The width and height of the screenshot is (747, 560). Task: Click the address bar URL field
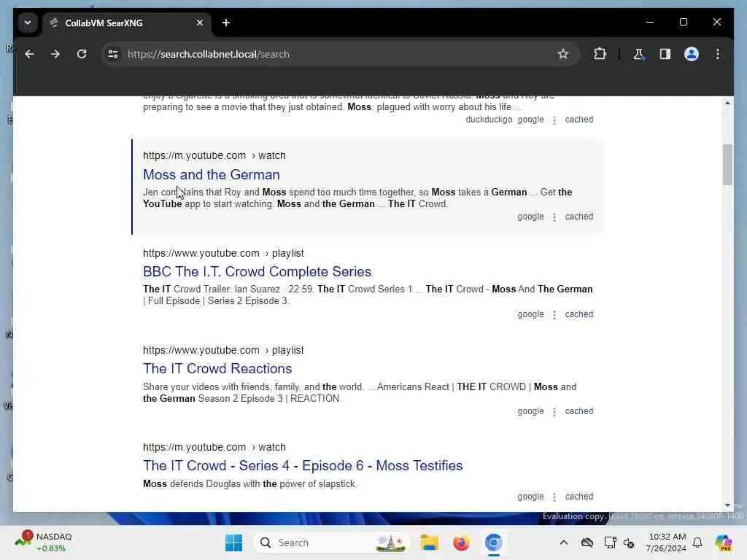point(341,54)
